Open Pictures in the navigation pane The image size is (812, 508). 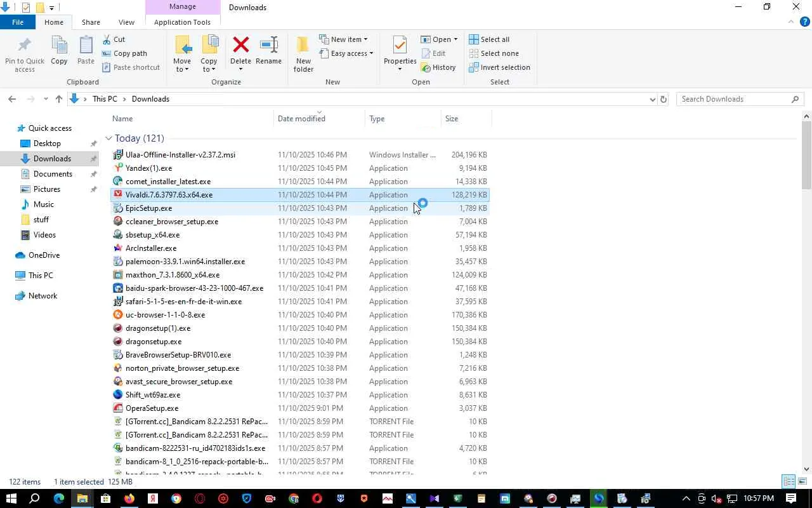click(47, 189)
